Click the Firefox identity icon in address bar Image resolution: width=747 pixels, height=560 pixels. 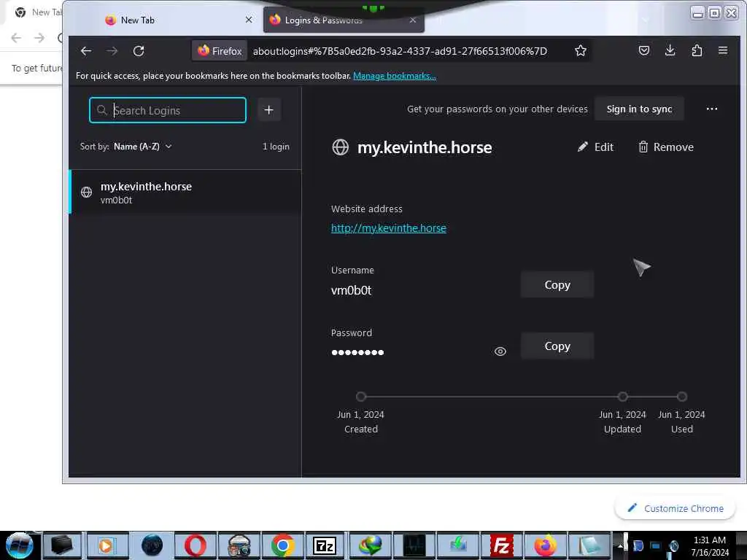pyautogui.click(x=220, y=51)
